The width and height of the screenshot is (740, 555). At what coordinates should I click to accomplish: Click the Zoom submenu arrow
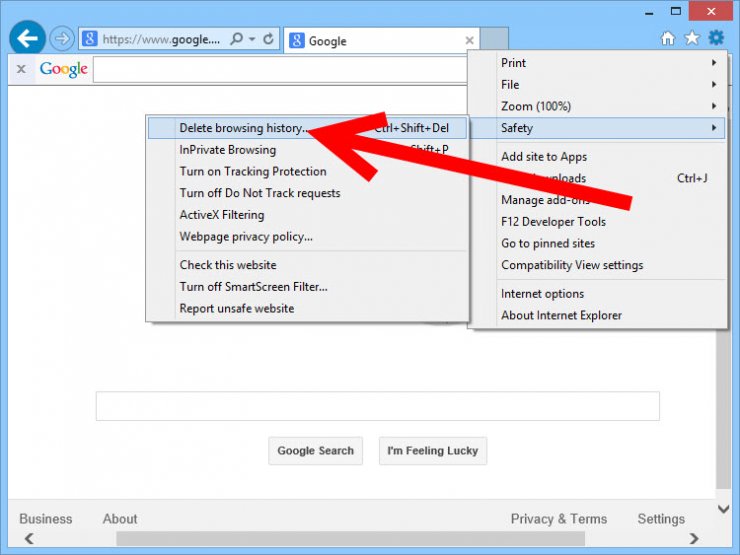point(714,106)
